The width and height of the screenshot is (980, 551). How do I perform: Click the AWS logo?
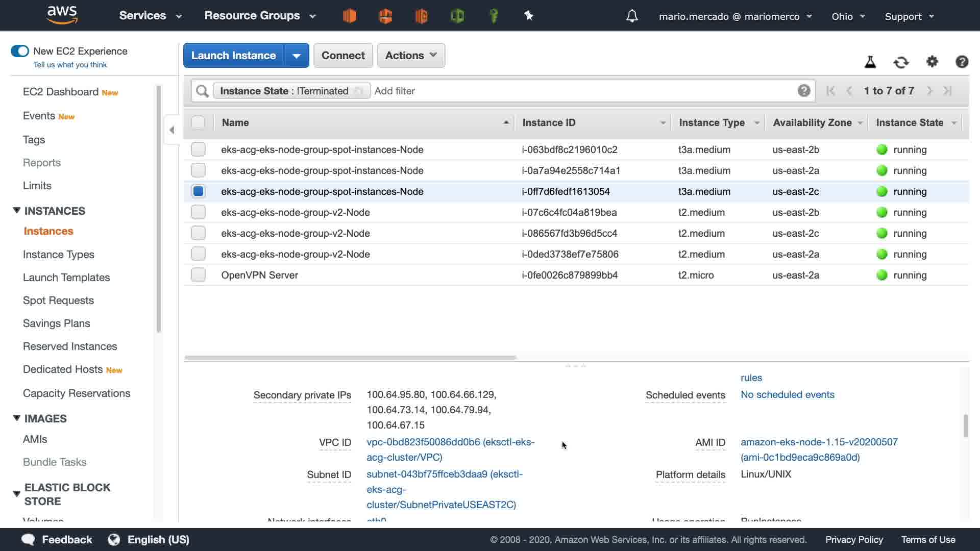(x=62, y=15)
